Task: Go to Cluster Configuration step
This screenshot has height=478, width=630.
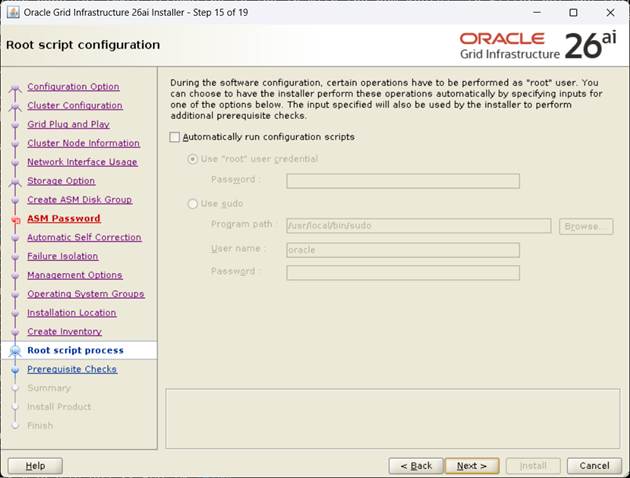Action: click(x=75, y=105)
